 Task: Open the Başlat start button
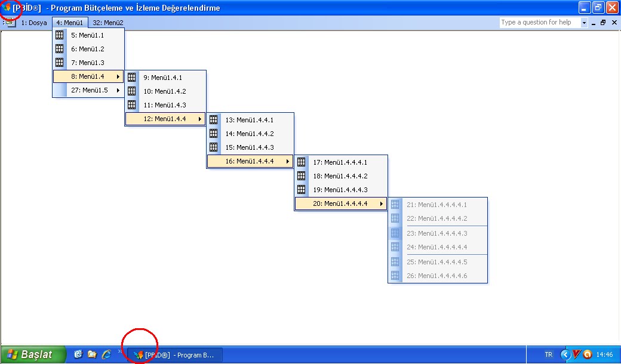[33, 354]
